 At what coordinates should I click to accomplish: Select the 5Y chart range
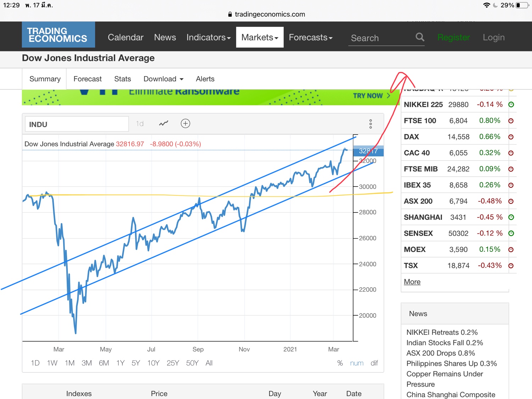136,363
